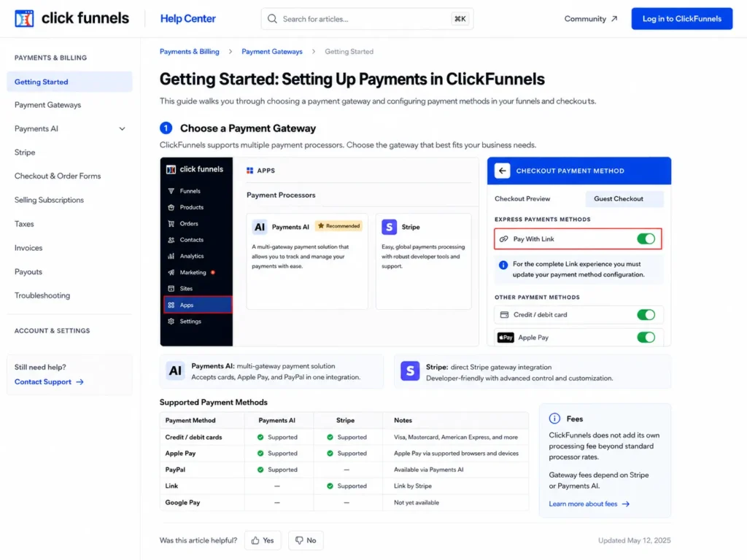Toggle the Pay With Link switch
Screen dimensions: 747x560
tap(646, 239)
